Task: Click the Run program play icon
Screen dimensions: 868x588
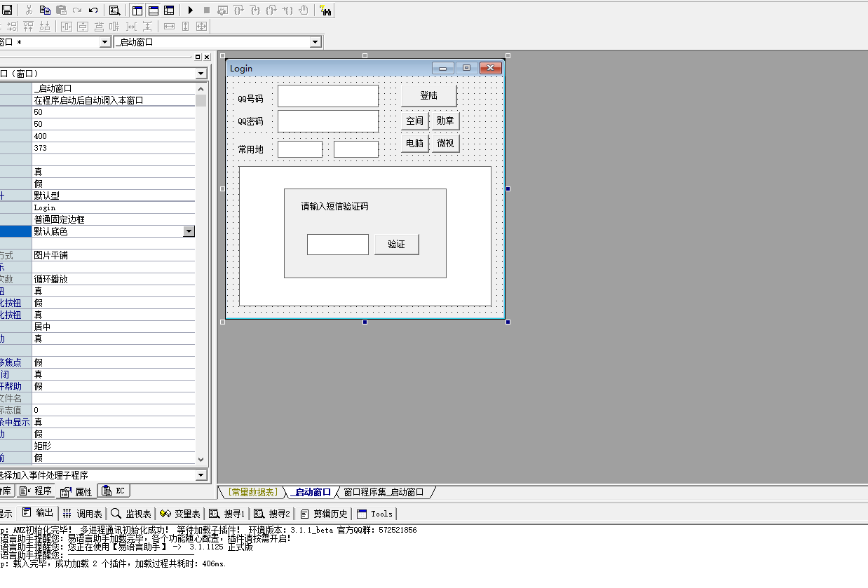Action: (190, 11)
